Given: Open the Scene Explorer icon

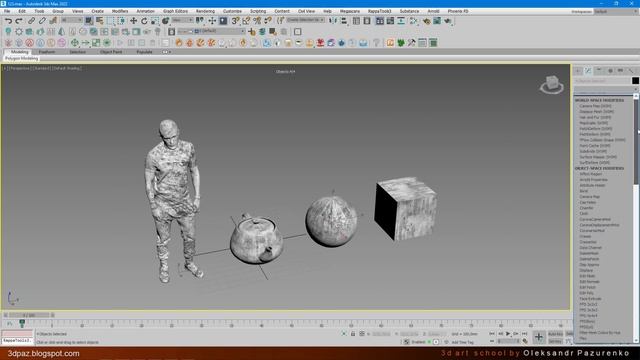Looking at the screenshot, I should point(356,20).
